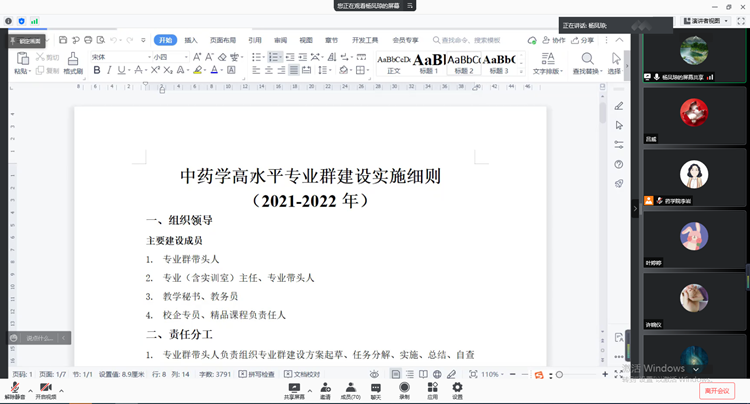The width and height of the screenshot is (750, 404).
Task: Toggle Bold formatting
Action: click(x=97, y=70)
